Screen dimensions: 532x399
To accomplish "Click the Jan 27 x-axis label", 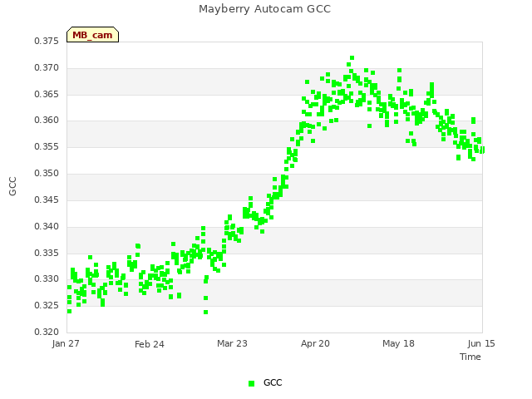I will click(66, 343).
